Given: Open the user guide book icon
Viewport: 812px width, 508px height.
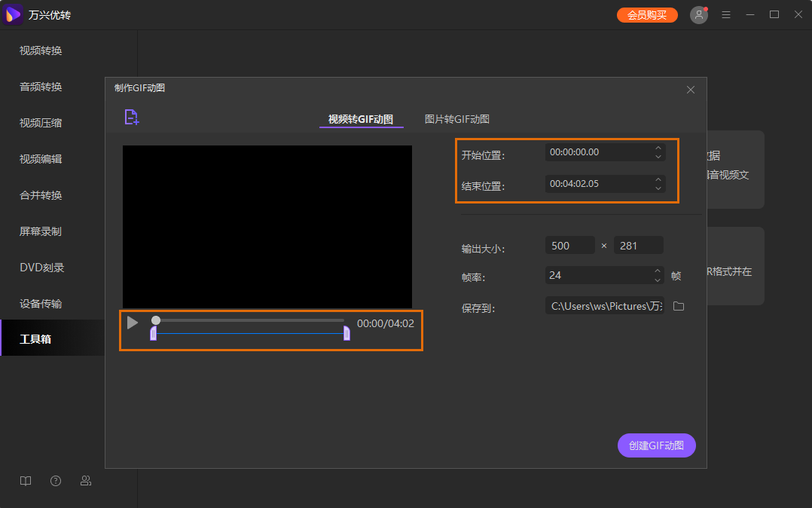Looking at the screenshot, I should coord(26,481).
